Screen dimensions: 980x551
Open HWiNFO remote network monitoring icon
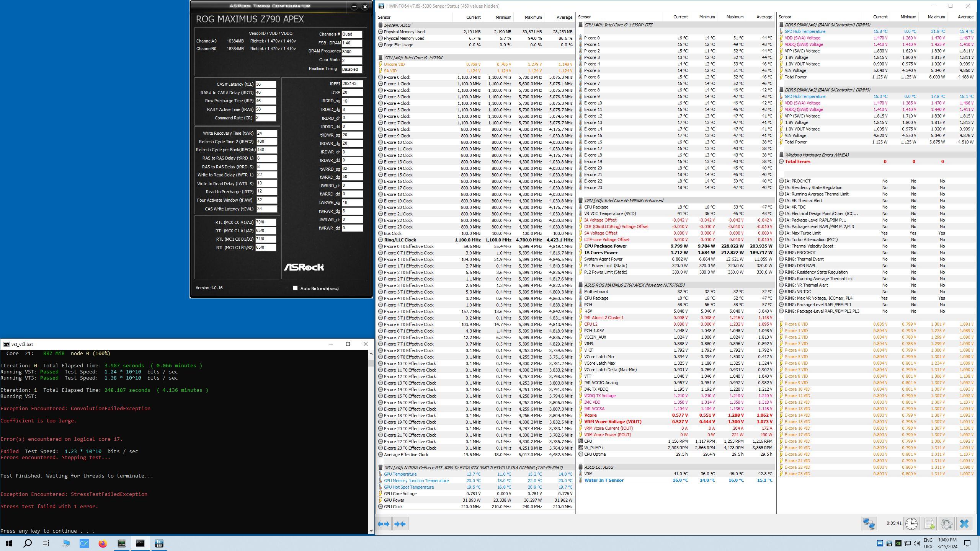(x=869, y=524)
